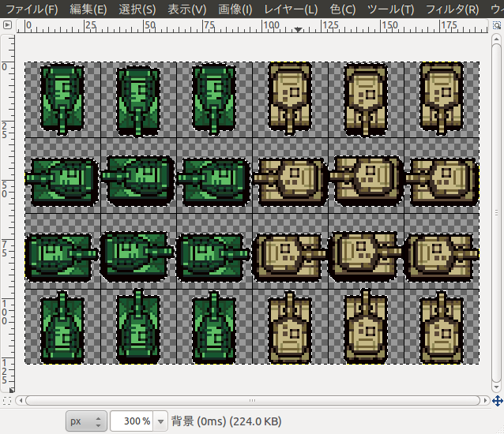Click the vertical scrollbar down arrow
Screen dimensions: 504x434
pyautogui.click(x=497, y=388)
